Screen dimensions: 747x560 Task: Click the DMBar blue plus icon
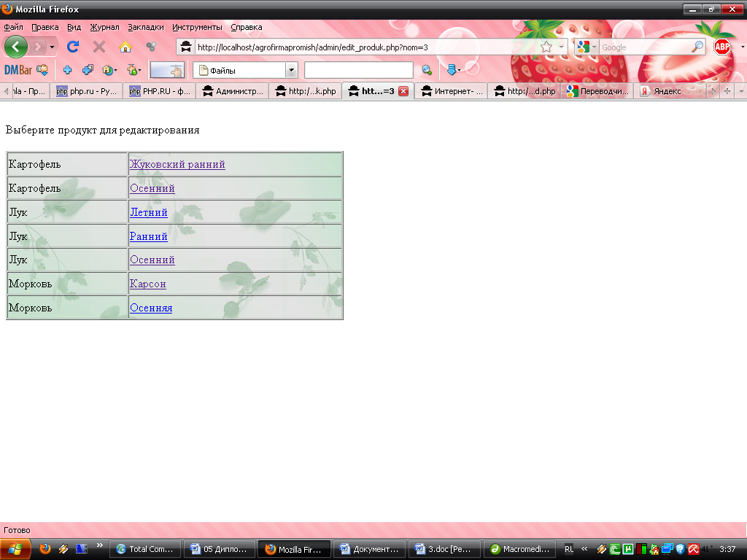click(x=67, y=70)
